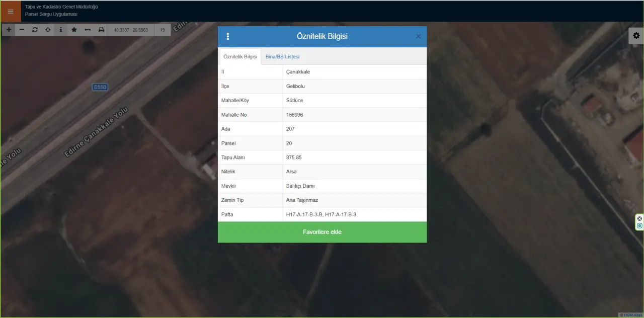The image size is (644, 318).
Task: Click the small x widget at right edge
Action: point(639,218)
